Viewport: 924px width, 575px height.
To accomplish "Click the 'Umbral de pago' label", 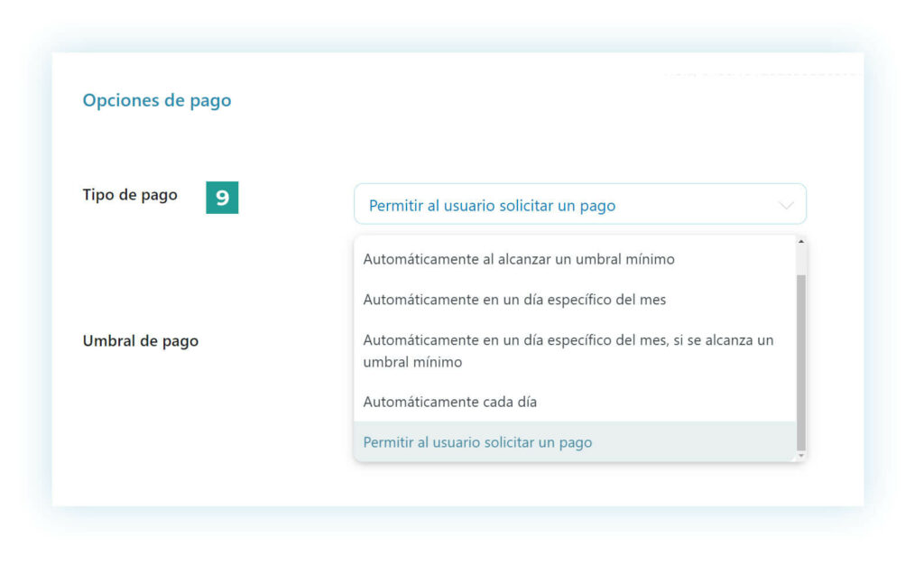I will pyautogui.click(x=140, y=341).
